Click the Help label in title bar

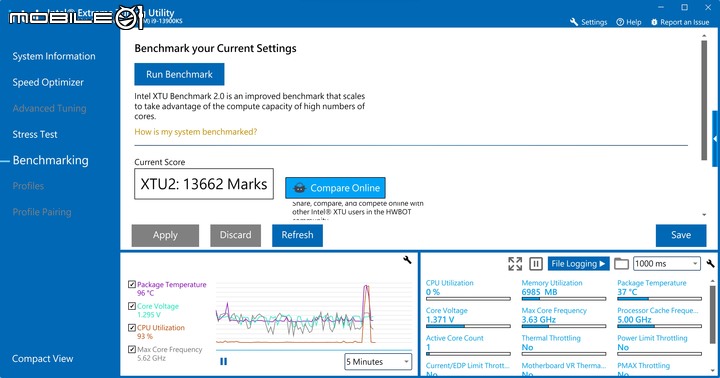[x=634, y=22]
